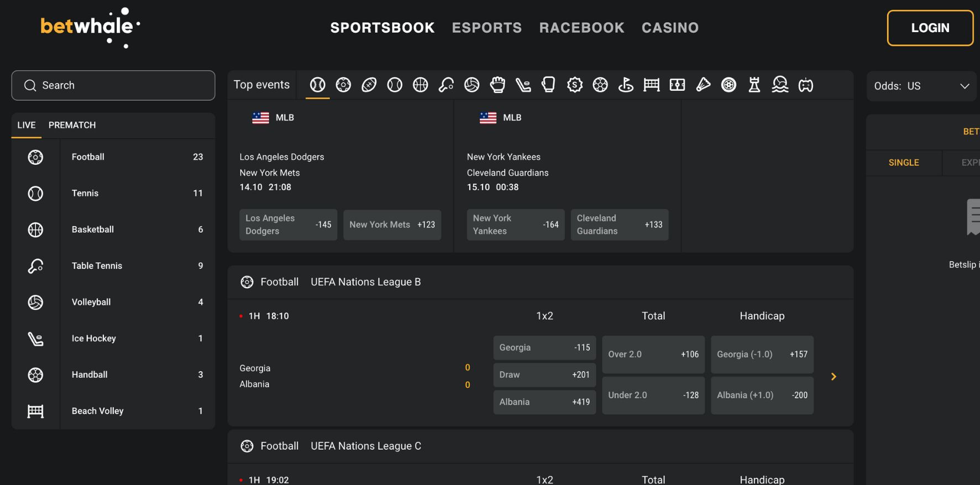Open the Odds US format dropdown
Screen dimensions: 980x485
pos(921,86)
